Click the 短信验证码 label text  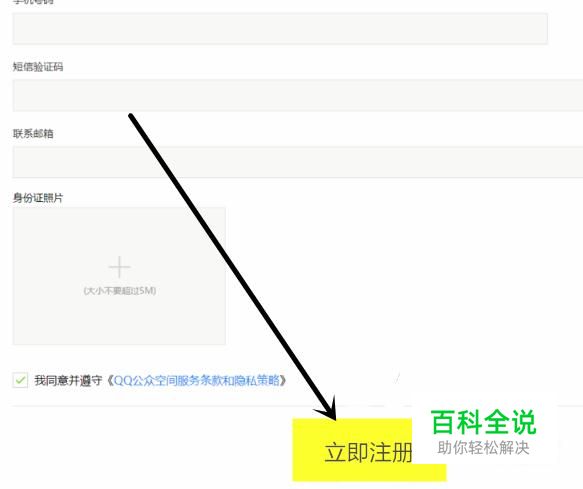point(38,67)
